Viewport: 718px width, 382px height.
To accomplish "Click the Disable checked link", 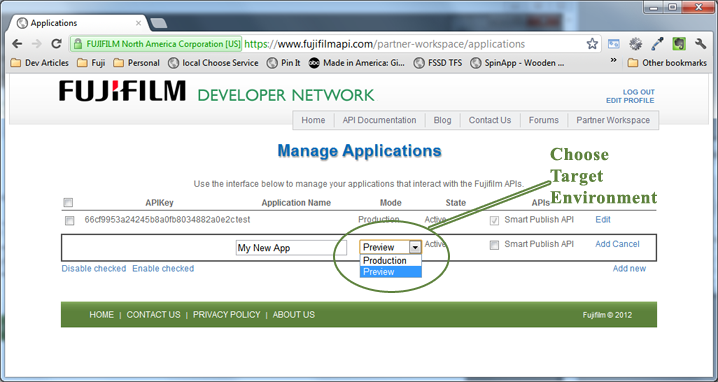I will pyautogui.click(x=94, y=268).
